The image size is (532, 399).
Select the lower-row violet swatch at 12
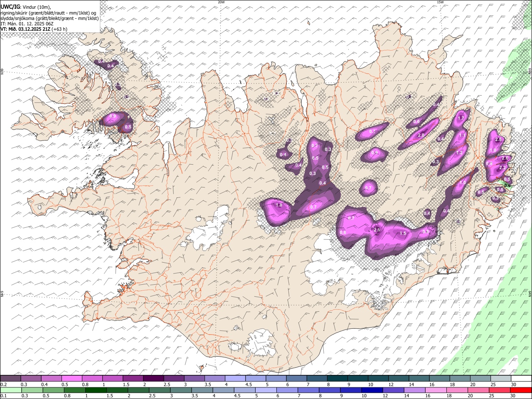pos(393,390)
